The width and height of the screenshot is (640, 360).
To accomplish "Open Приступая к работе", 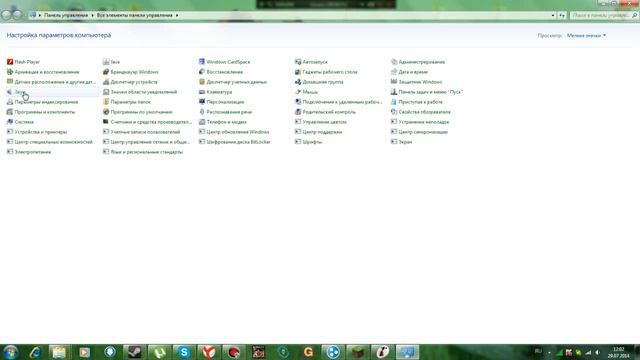I will point(416,102).
